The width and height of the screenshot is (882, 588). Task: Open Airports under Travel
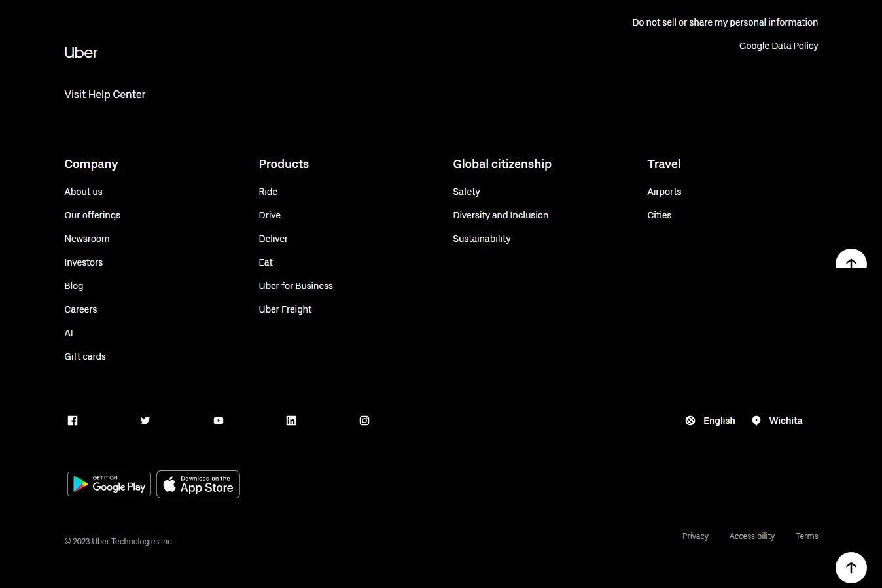(x=664, y=192)
